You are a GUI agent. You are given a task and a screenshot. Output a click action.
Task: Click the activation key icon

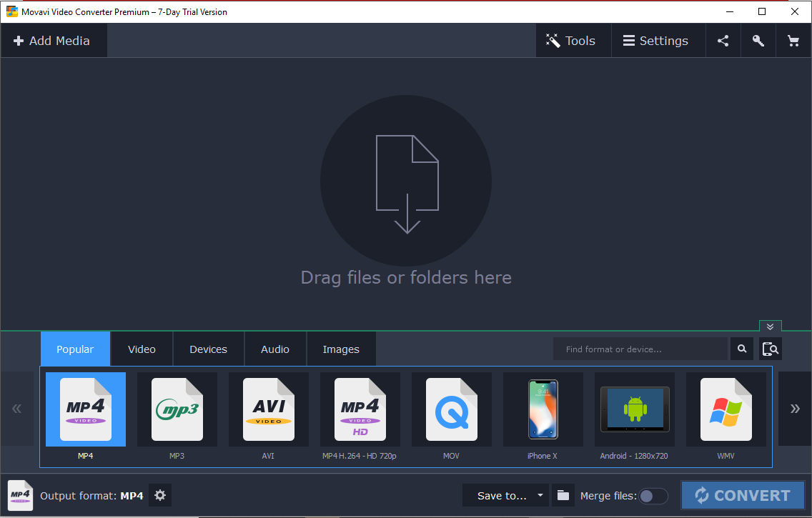(x=758, y=40)
